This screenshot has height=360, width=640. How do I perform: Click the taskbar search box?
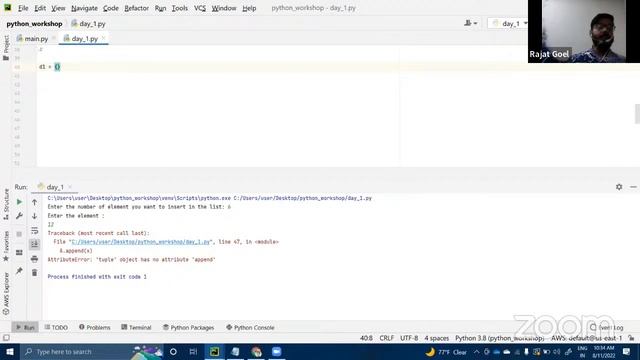(92, 351)
